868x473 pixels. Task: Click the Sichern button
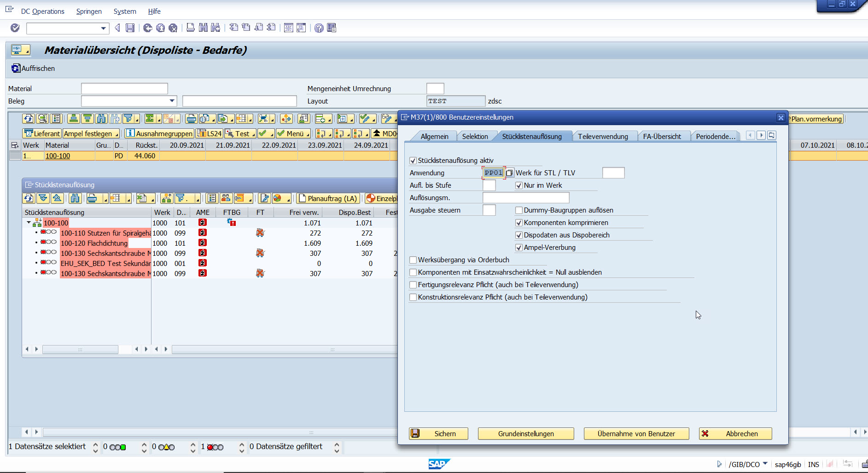tap(438, 433)
